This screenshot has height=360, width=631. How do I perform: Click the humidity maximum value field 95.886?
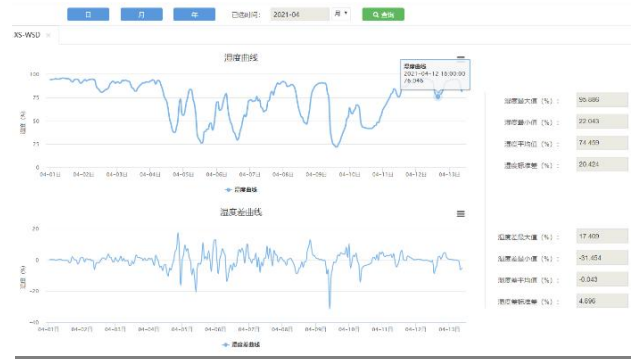click(x=602, y=100)
